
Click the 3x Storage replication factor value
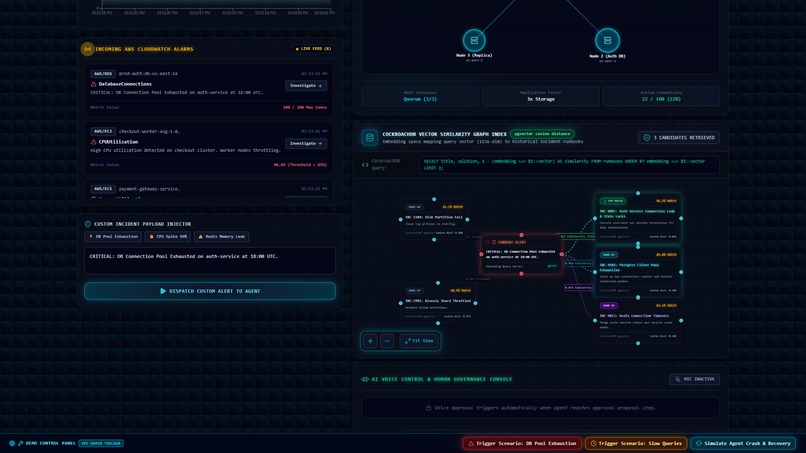(x=541, y=99)
